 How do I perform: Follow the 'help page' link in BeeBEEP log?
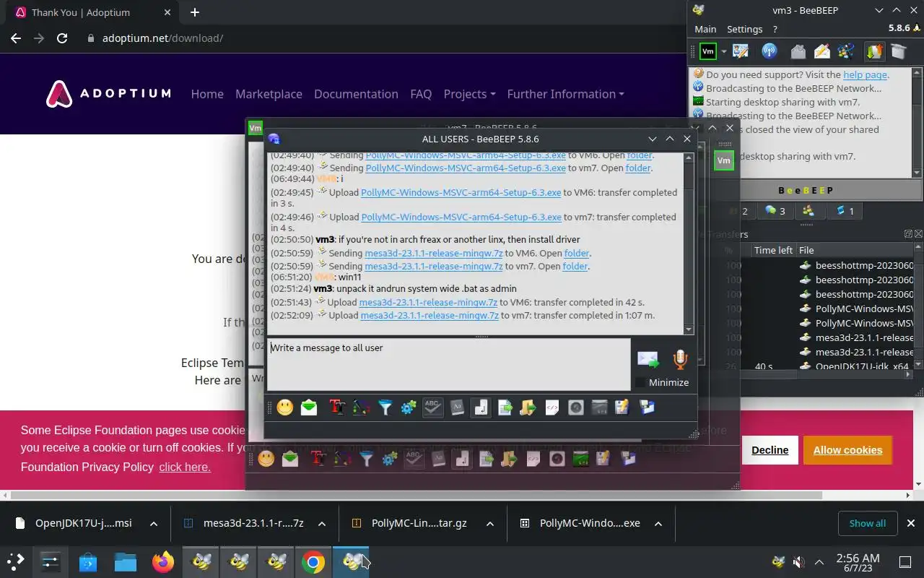pyautogui.click(x=865, y=74)
